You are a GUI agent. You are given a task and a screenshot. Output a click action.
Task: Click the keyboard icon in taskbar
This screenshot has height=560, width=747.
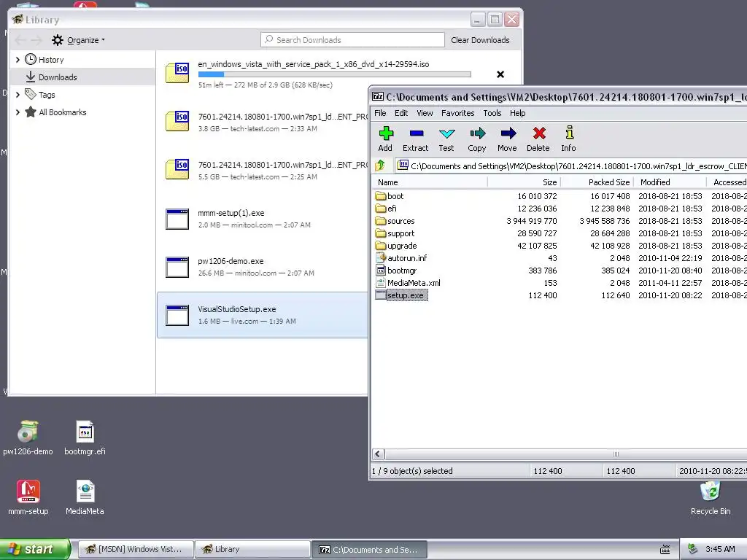click(x=665, y=550)
